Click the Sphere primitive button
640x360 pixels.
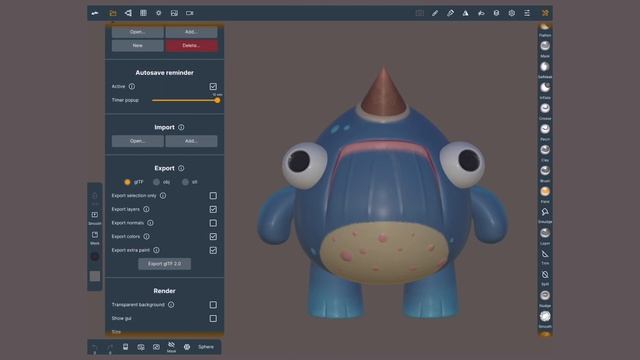pos(206,347)
